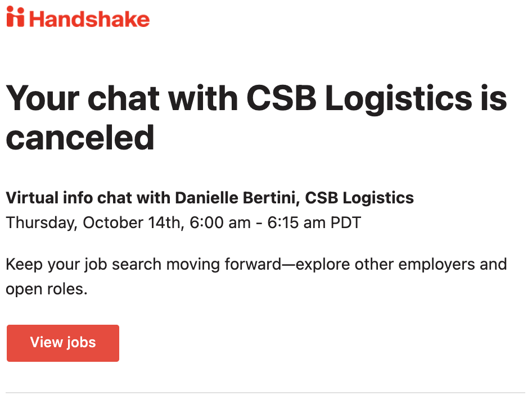Click the word 'canceled' in the headline

coord(80,138)
